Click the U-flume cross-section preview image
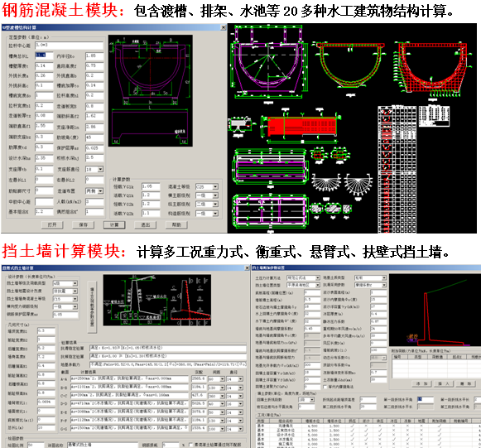481x448 pixels. (151, 90)
